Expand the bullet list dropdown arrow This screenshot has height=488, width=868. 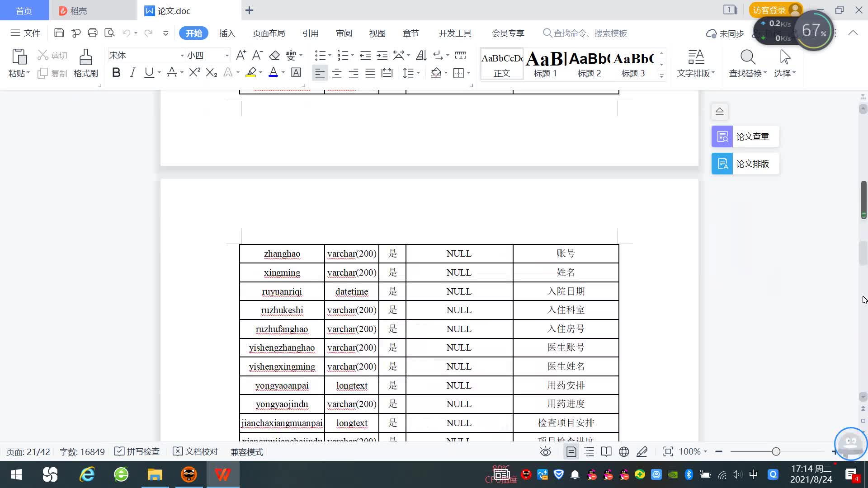pyautogui.click(x=330, y=55)
